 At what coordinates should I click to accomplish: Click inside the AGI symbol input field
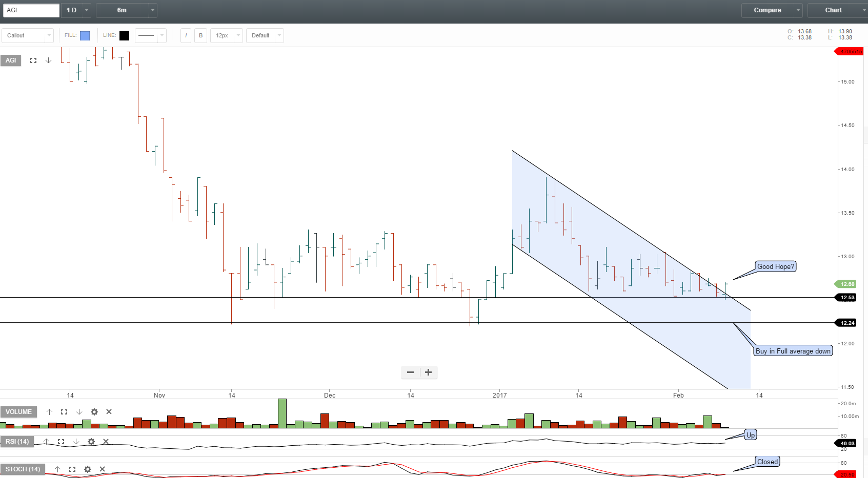(x=31, y=10)
